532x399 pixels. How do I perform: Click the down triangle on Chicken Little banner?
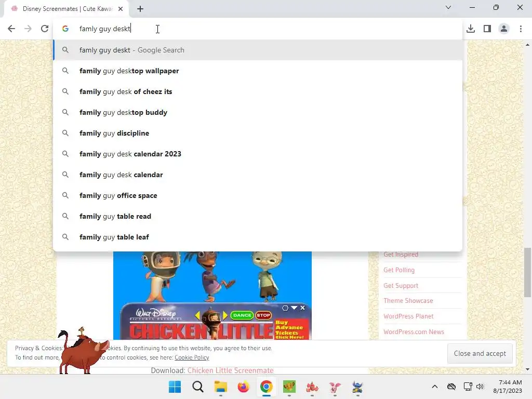pyautogui.click(x=294, y=308)
